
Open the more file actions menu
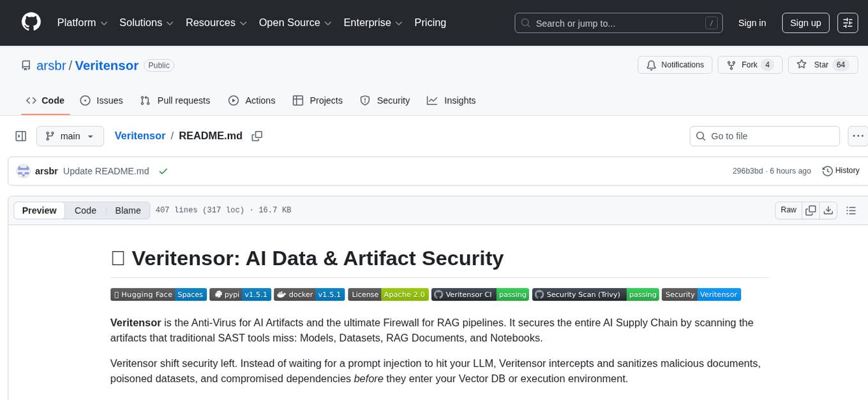[858, 136]
